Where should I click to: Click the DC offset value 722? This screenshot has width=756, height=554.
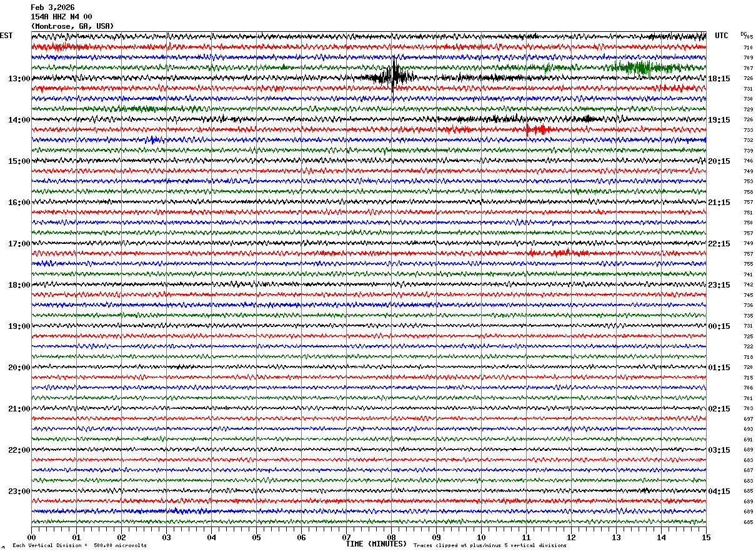coord(748,346)
